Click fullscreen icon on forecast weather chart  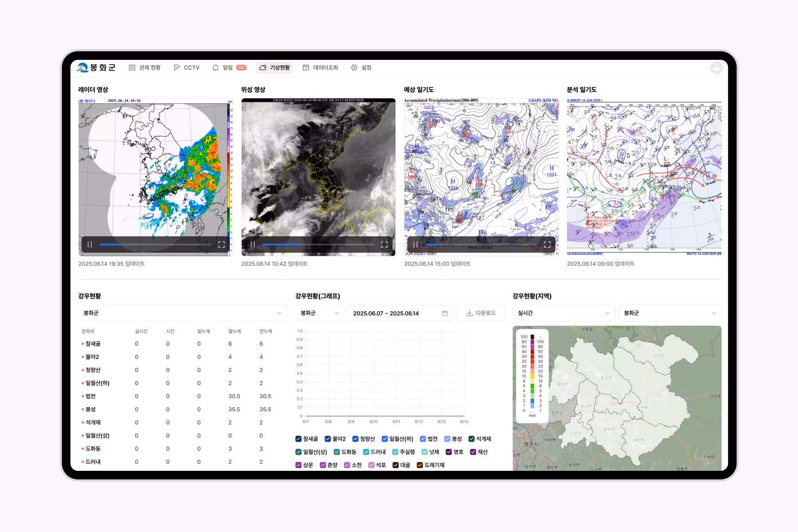[x=547, y=244]
